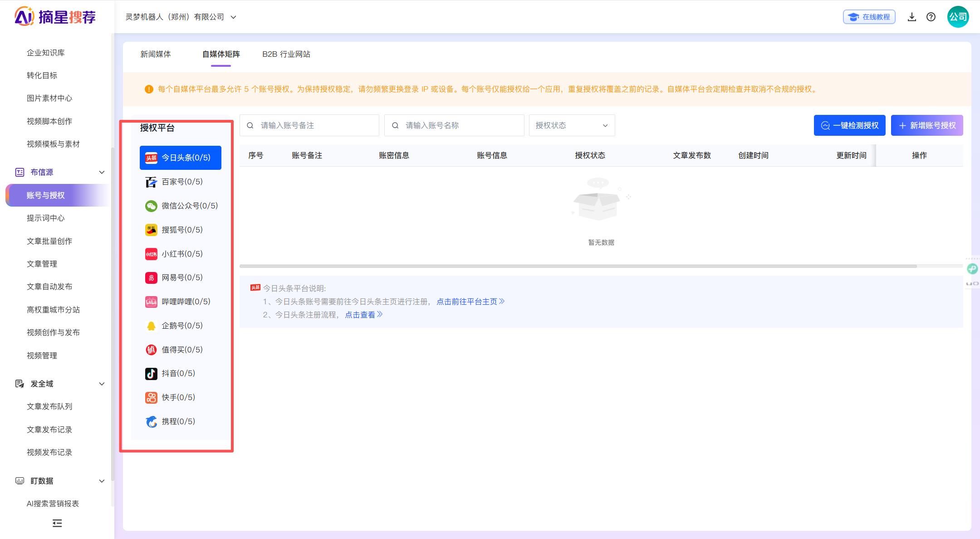The height and width of the screenshot is (539, 980).
Task: Open the 点击前往平台主页 link
Action: tap(470, 302)
